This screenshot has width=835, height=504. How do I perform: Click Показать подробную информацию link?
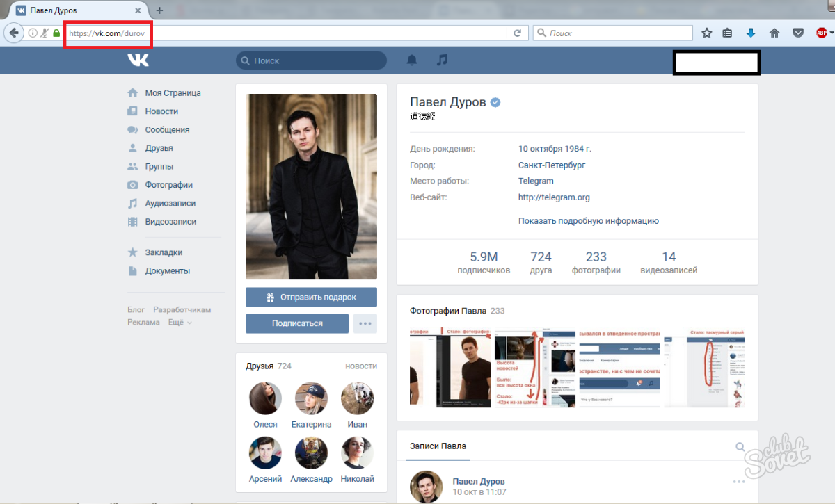tap(589, 221)
